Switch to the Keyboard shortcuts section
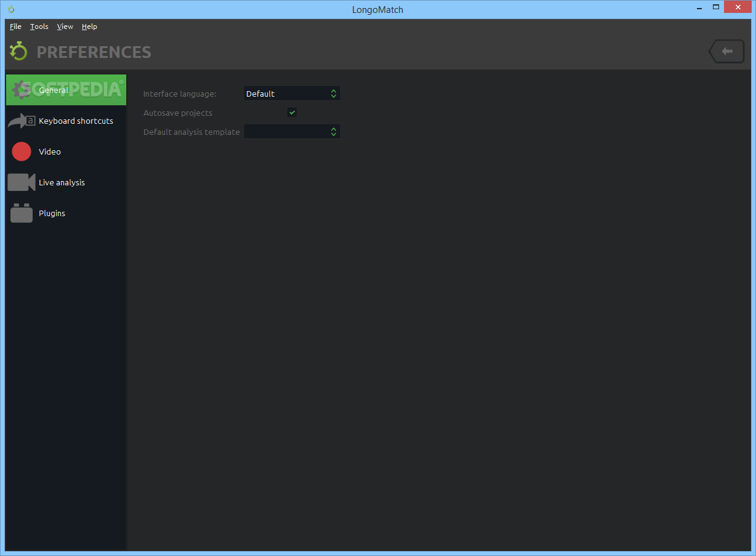Screen dimensions: 756x556 pos(66,121)
